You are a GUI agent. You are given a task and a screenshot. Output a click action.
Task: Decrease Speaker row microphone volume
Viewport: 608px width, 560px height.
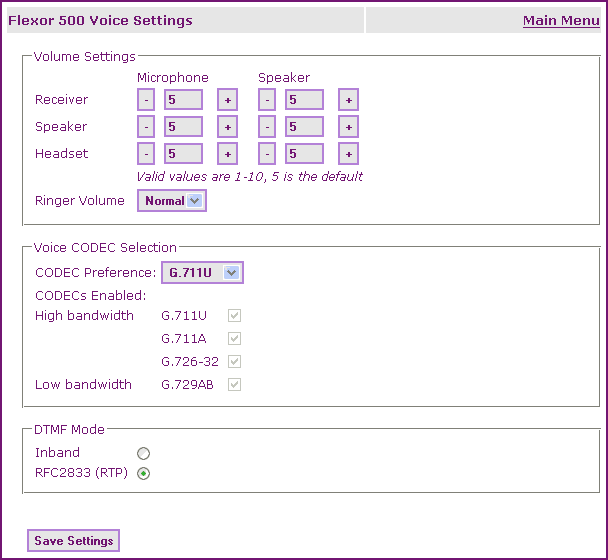(146, 126)
